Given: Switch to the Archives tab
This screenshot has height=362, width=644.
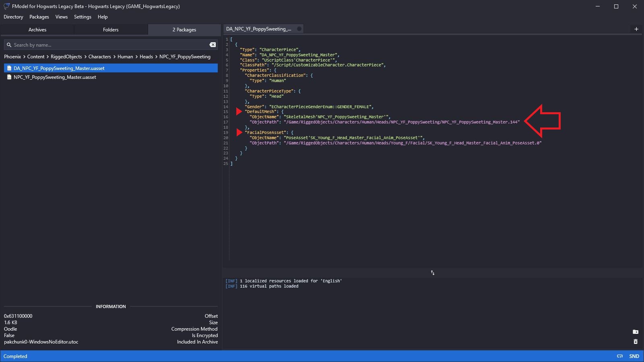Looking at the screenshot, I should pos(37,30).
